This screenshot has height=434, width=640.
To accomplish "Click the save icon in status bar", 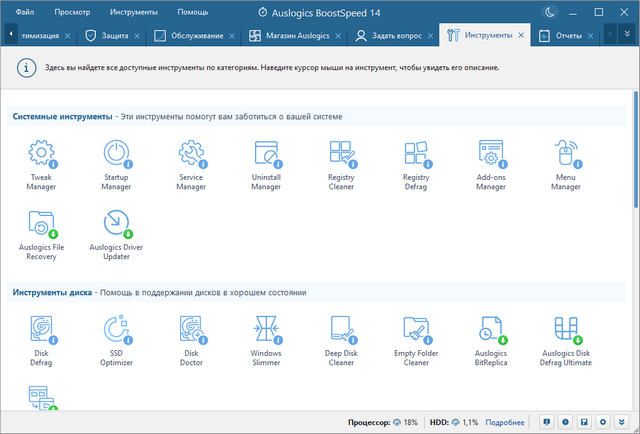I will [584, 422].
